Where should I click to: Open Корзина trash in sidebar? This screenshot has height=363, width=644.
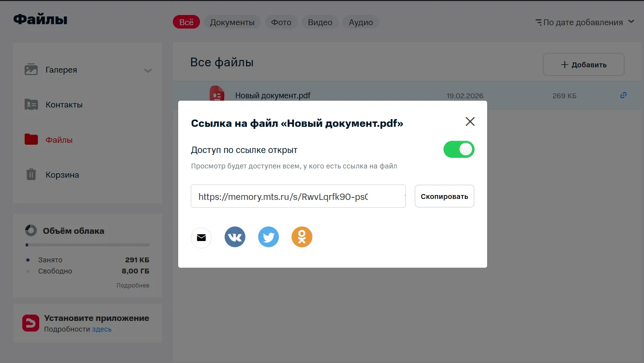pos(62,175)
